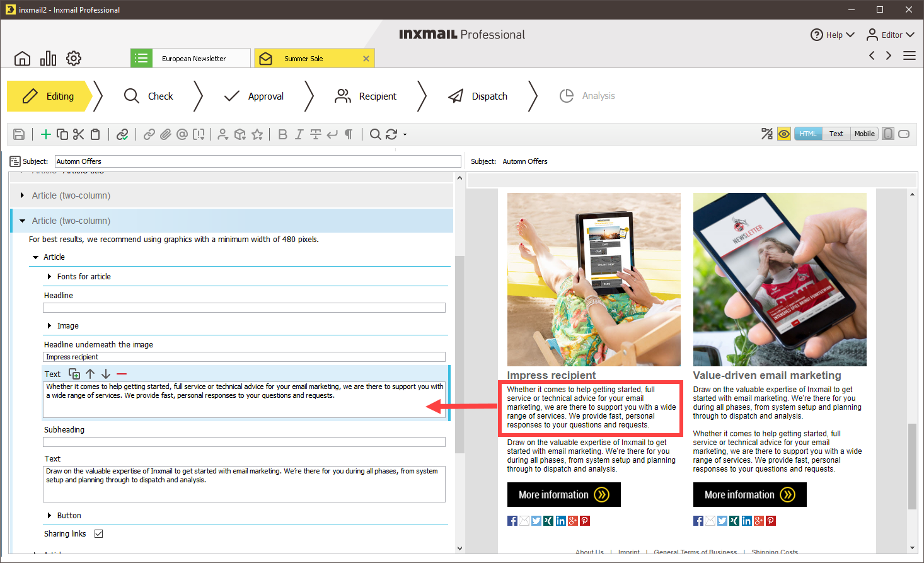This screenshot has height=563, width=924.
Task: Go to the Recipient workflow step
Action: pos(366,96)
